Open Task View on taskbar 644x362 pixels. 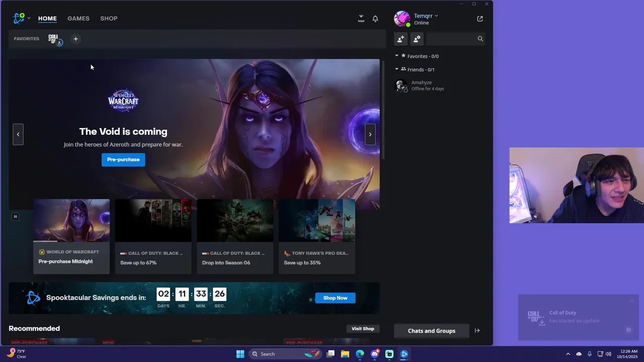coord(331,354)
